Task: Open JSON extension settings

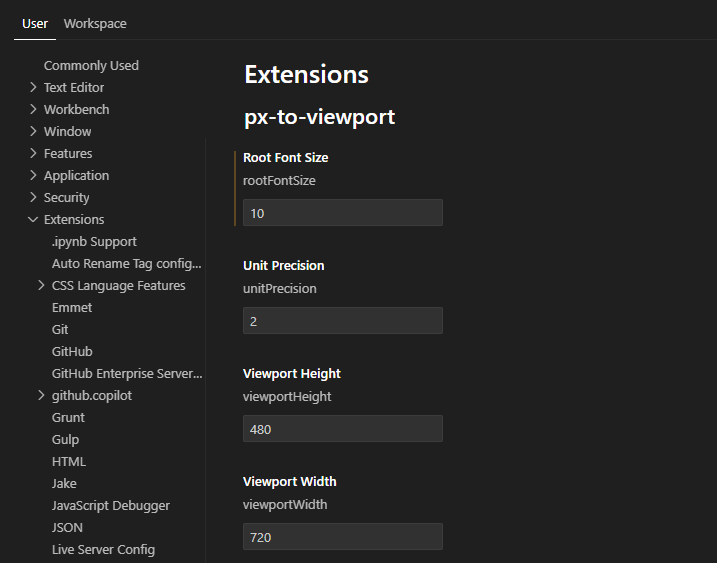Action: [67, 527]
